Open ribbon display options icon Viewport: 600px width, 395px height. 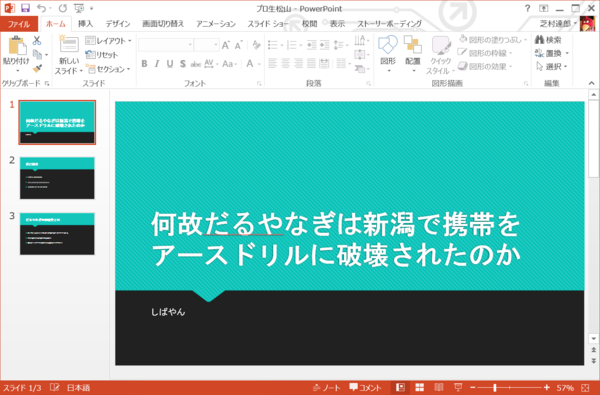544,8
